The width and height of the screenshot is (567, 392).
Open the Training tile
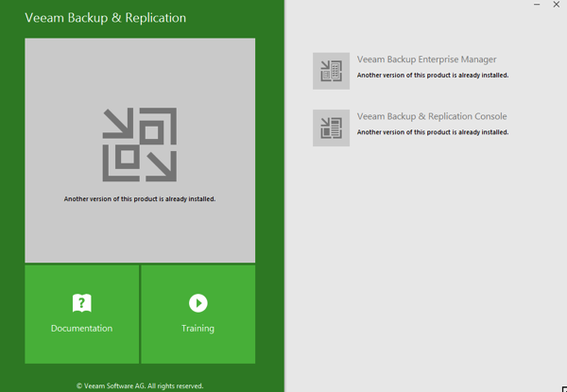coord(198,315)
